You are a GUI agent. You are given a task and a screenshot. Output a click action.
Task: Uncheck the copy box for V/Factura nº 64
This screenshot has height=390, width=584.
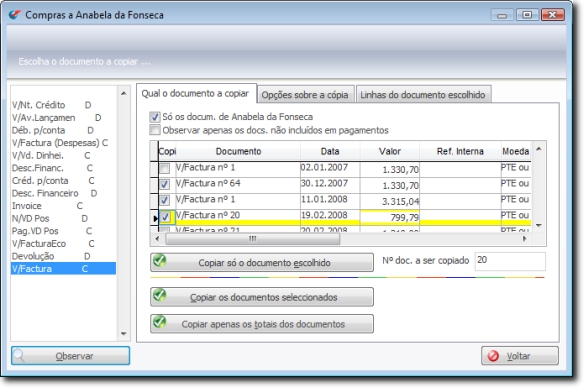tap(165, 184)
